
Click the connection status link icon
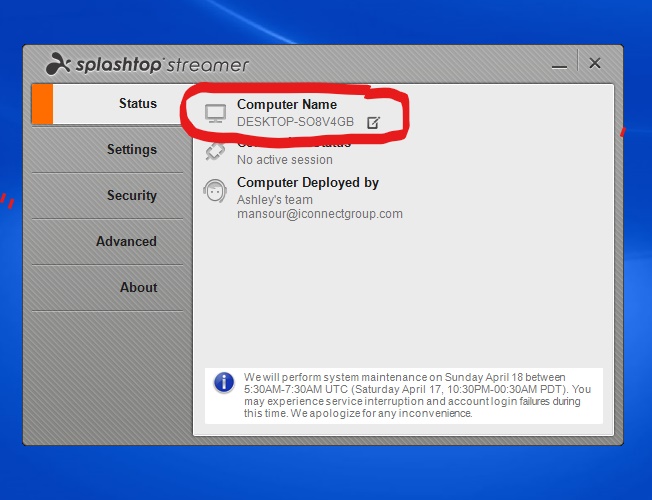click(x=215, y=151)
